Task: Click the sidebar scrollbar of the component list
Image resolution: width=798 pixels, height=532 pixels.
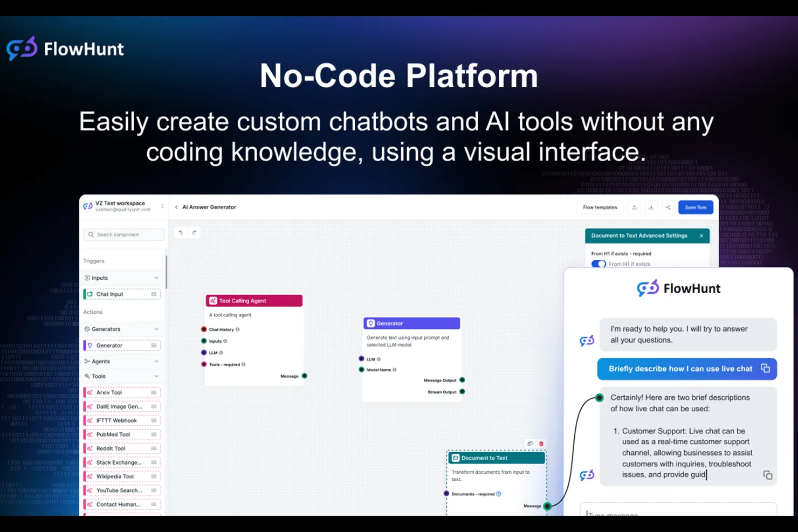Action: click(166, 272)
